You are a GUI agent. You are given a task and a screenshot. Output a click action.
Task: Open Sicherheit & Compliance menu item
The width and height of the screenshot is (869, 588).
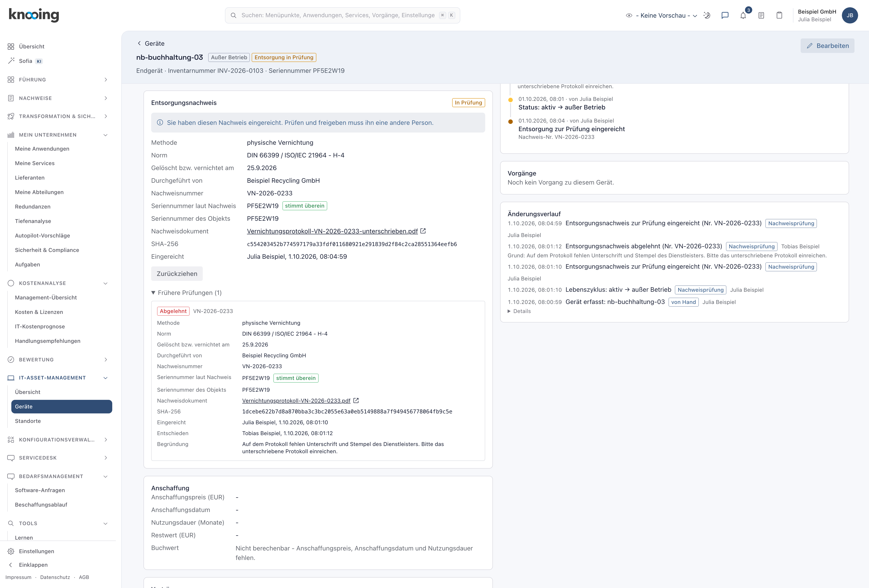coord(47,250)
